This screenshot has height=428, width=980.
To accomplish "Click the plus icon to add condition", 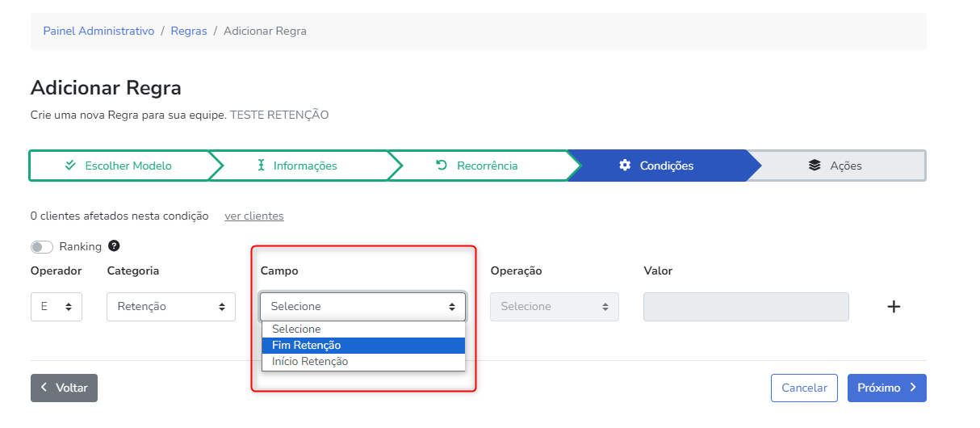I will pos(894,307).
